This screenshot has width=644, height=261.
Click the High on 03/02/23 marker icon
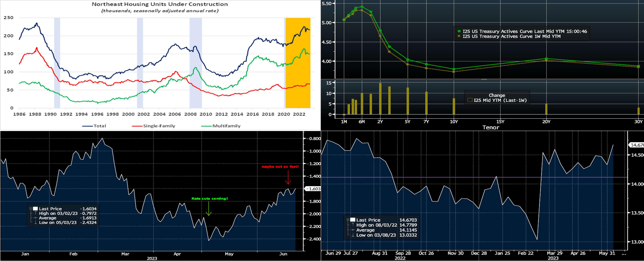click(x=36, y=213)
